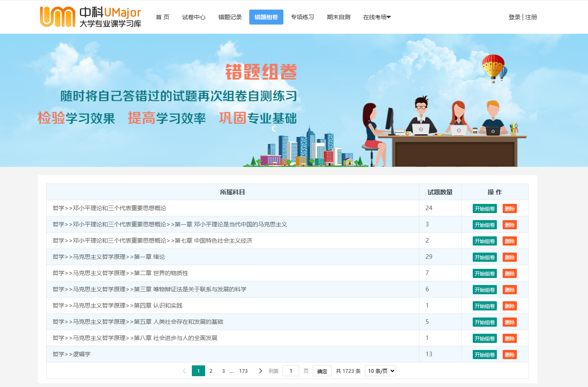Click the 登录 login link
This screenshot has height=387, width=588.
coord(514,17)
